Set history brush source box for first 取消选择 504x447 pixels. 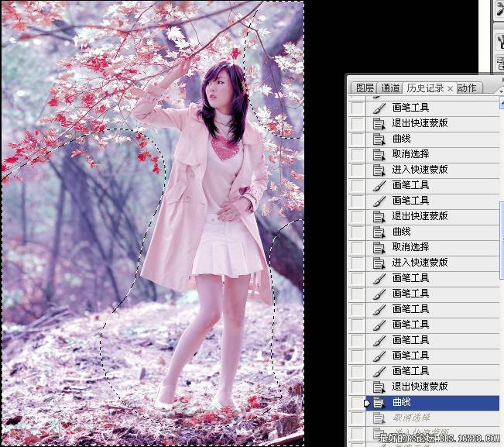coord(357,154)
